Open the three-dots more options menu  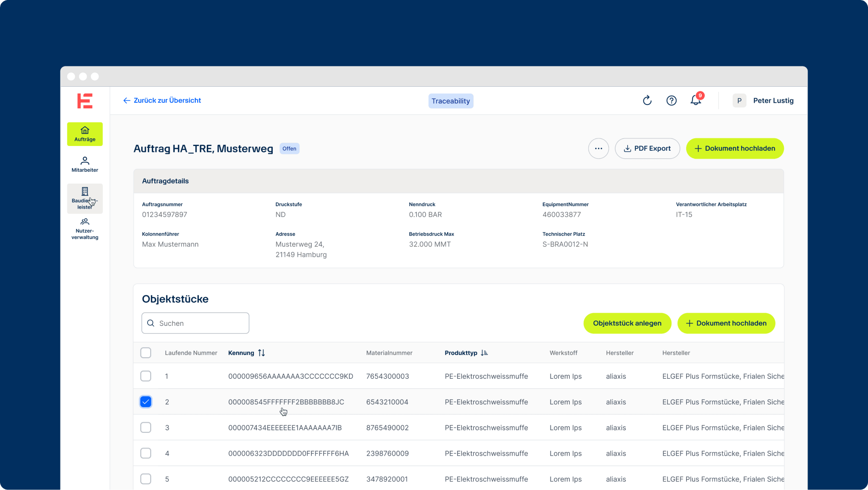click(598, 149)
